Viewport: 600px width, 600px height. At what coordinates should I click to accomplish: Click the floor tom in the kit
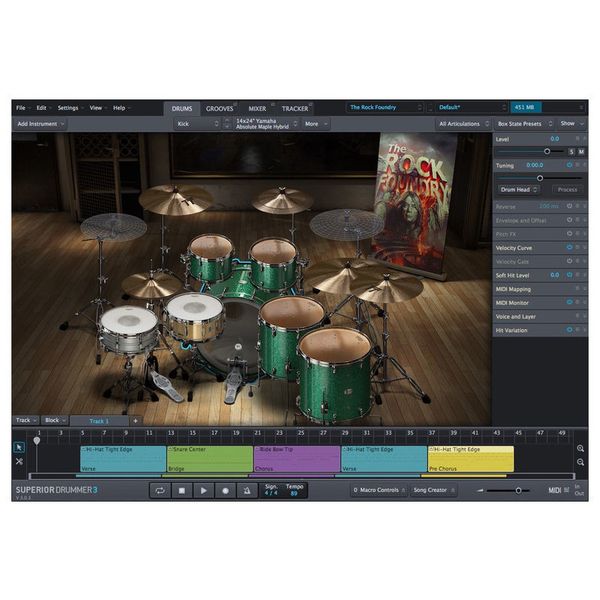335,375
